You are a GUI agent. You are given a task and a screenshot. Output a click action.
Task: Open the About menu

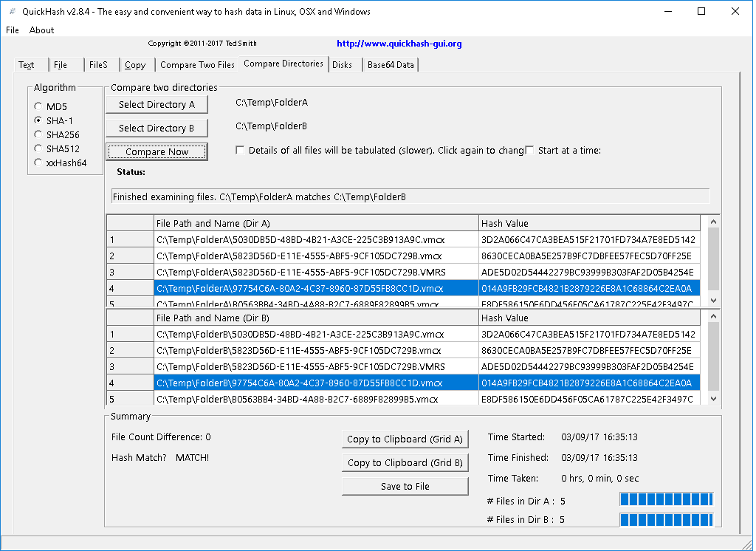[41, 30]
